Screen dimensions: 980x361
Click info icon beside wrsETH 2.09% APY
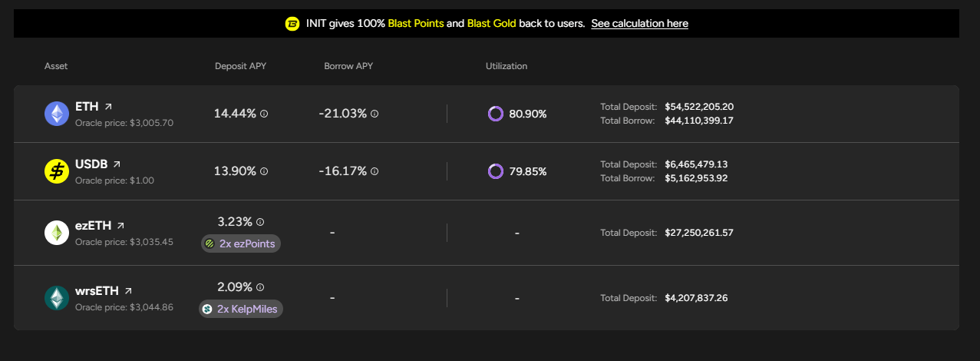click(x=260, y=287)
